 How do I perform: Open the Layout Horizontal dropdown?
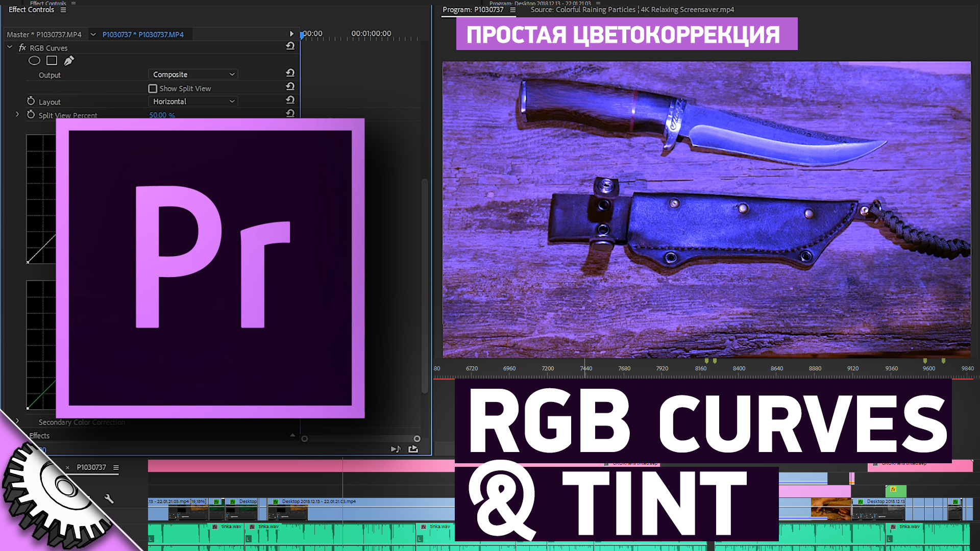pos(193,102)
